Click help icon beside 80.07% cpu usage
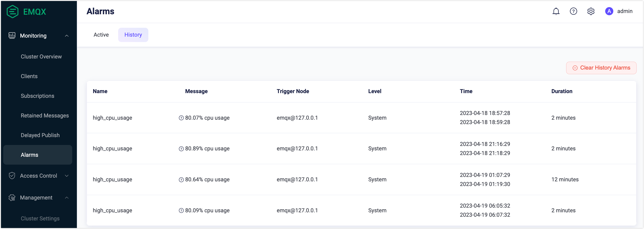Viewport: 644px width, 229px height. pyautogui.click(x=181, y=118)
